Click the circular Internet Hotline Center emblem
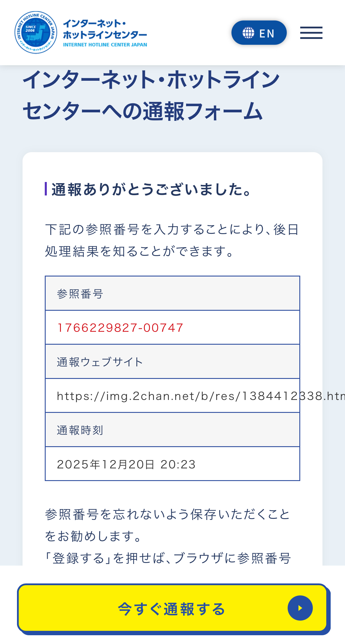Screen dimensions: 345x644 click(x=36, y=32)
